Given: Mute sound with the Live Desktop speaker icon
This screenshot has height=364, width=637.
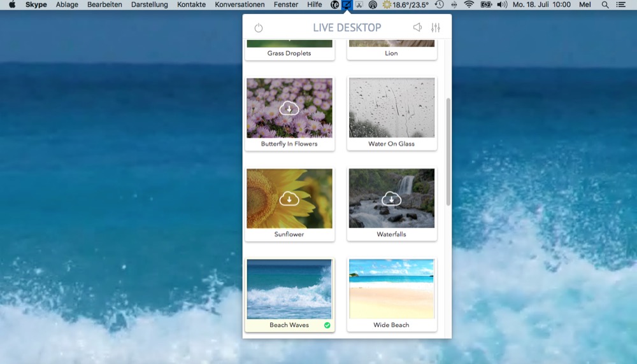Looking at the screenshot, I should click(417, 28).
